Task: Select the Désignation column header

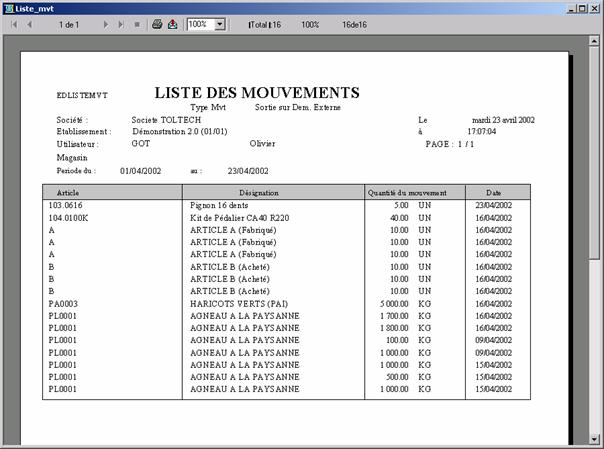Action: coord(258,192)
